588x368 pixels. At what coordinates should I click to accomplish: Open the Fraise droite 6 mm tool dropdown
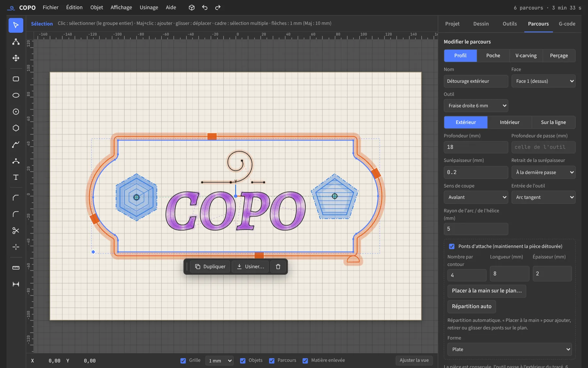coord(476,106)
